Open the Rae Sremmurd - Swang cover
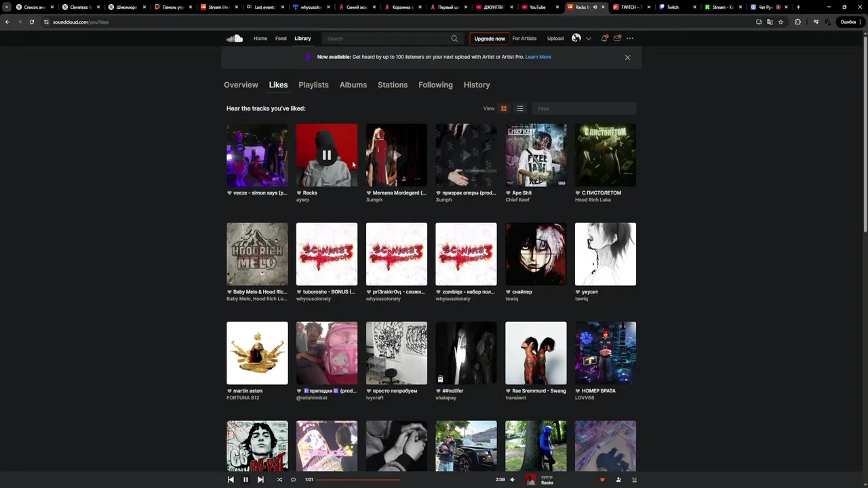Viewport: 868px width, 488px height. point(536,353)
